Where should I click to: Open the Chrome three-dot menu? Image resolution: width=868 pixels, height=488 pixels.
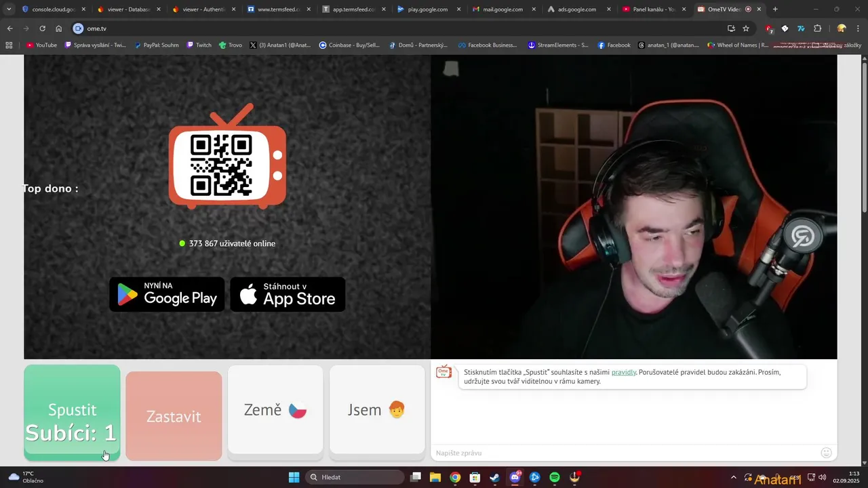pos(858,28)
